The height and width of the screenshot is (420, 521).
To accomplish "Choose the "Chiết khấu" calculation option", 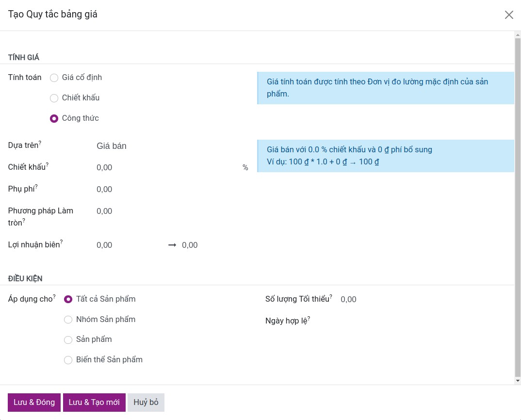I will tap(54, 98).
